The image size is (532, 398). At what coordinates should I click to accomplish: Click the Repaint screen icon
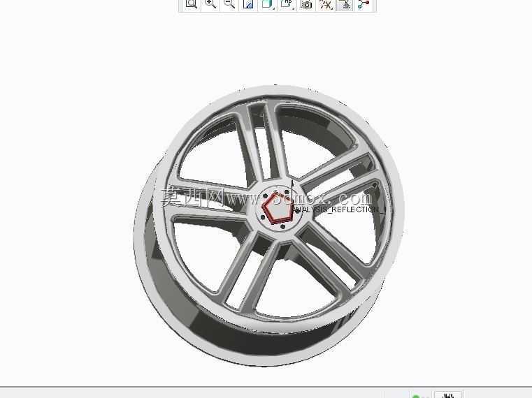248,4
